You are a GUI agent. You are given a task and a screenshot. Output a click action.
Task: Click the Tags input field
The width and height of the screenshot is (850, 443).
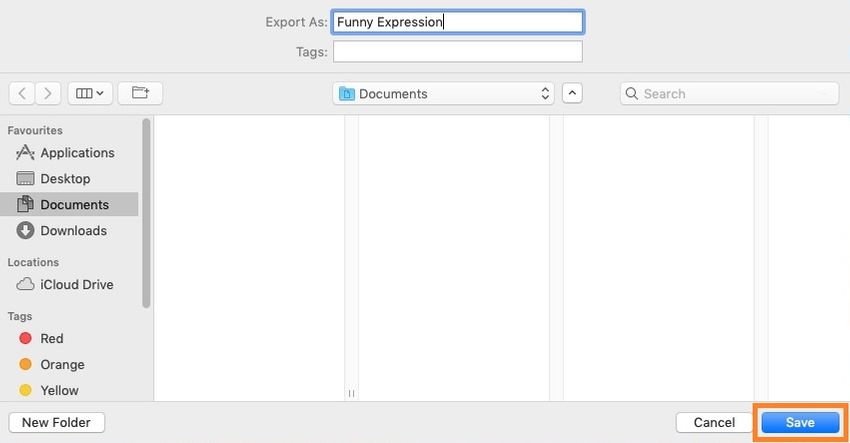[x=458, y=52]
